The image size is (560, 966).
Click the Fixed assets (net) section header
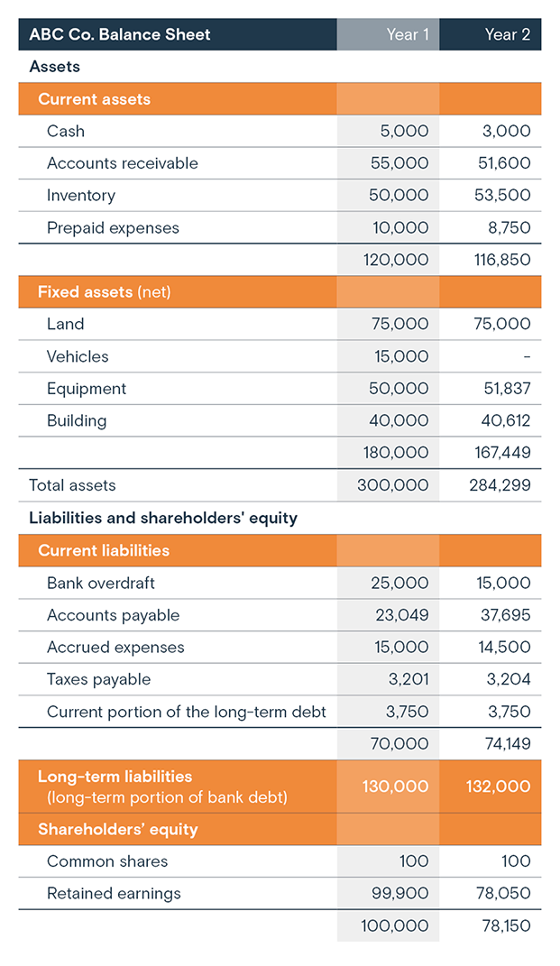(x=105, y=291)
